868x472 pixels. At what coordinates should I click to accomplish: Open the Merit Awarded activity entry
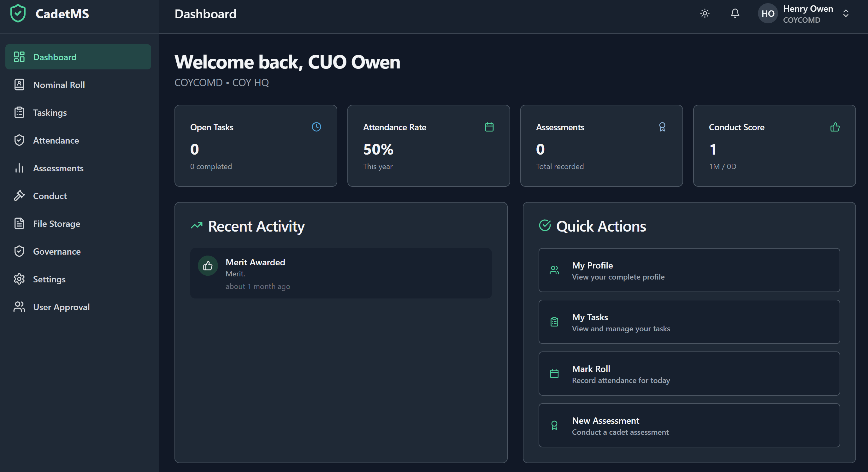[x=341, y=273]
